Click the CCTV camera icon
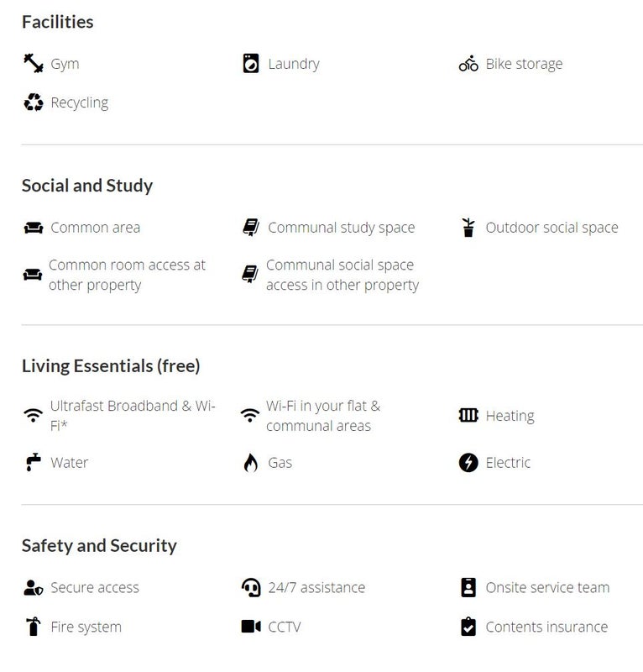Screen dimensions: 643x672 250,627
